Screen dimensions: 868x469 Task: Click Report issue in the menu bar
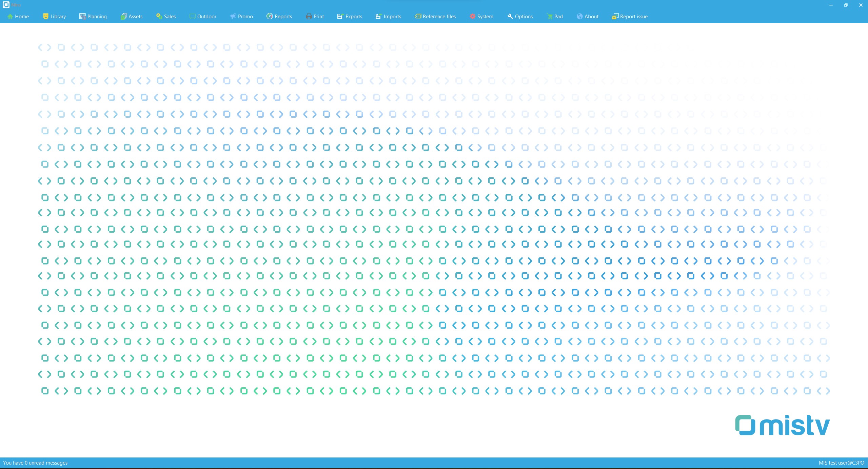630,16
